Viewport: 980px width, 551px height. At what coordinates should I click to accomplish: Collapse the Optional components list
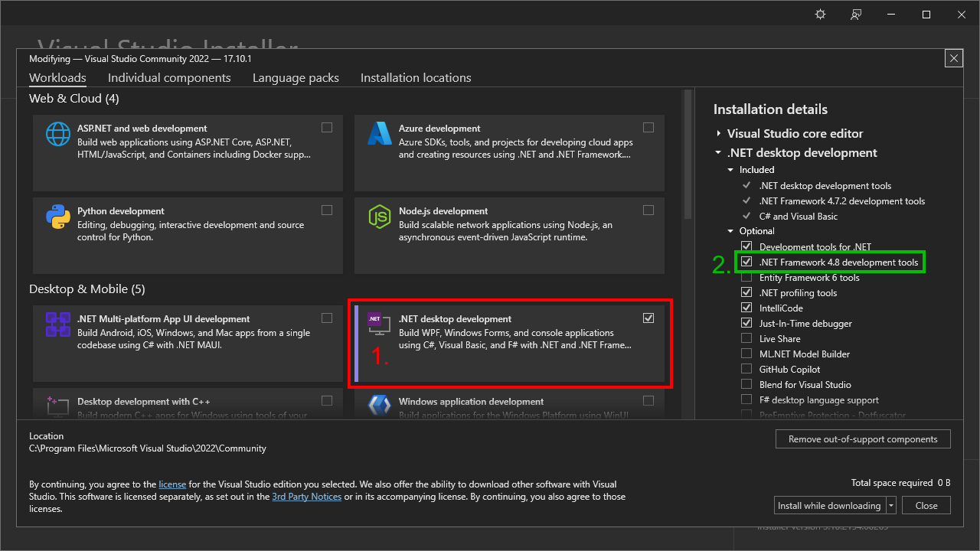(x=730, y=231)
